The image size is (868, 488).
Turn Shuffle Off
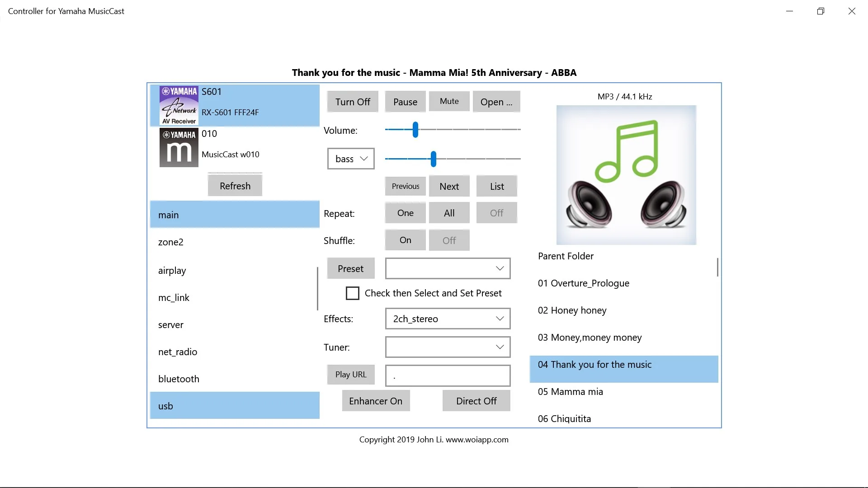click(x=449, y=240)
